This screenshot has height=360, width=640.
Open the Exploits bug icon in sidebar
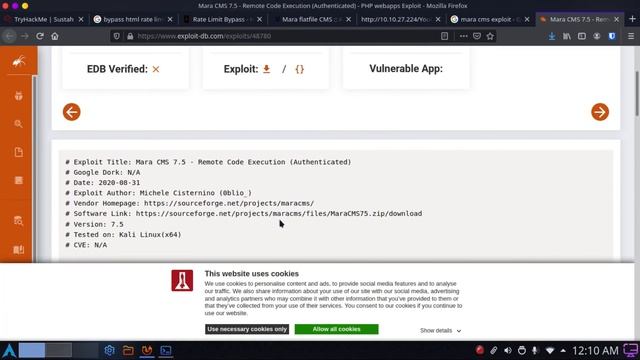pos(18,96)
